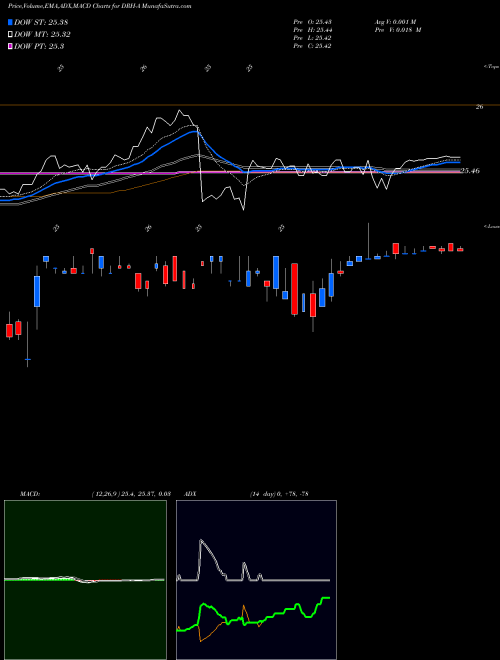Click the 'Pre O: 25.43' value

[312, 22]
